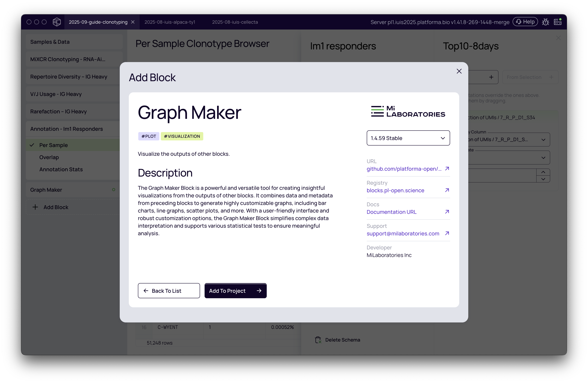Click the Platforma cube logo icon
Image resolution: width=588 pixels, height=383 pixels.
point(57,22)
